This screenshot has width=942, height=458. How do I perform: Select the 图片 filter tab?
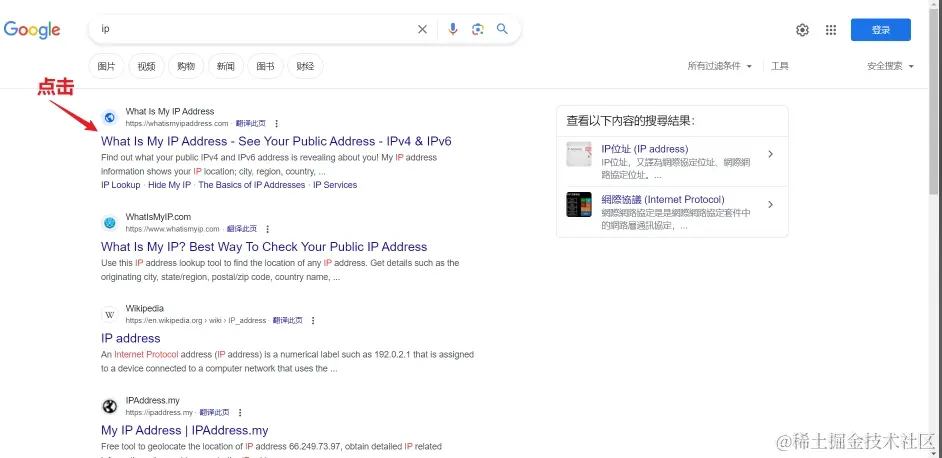tap(106, 66)
